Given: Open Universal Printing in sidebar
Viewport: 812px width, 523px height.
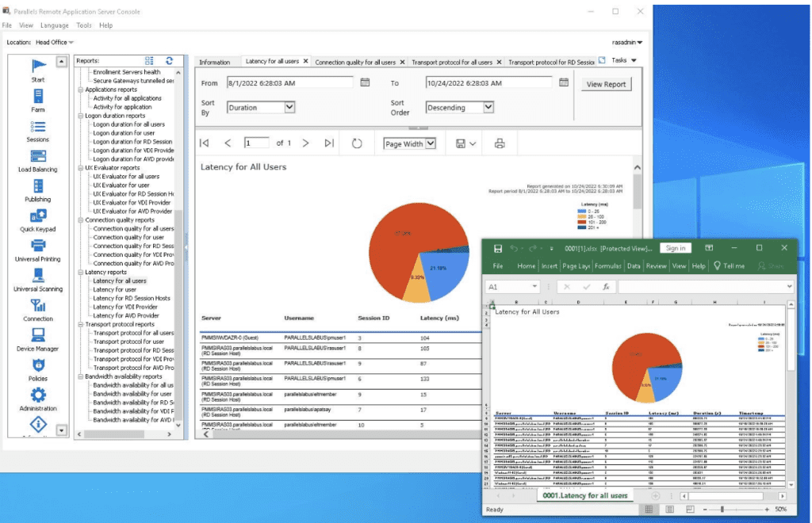Looking at the screenshot, I should point(38,247).
